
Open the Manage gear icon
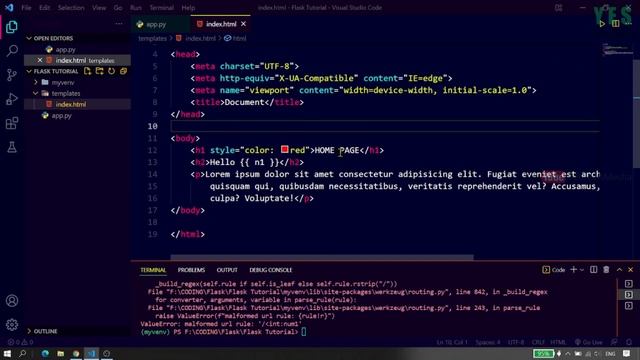point(12,324)
